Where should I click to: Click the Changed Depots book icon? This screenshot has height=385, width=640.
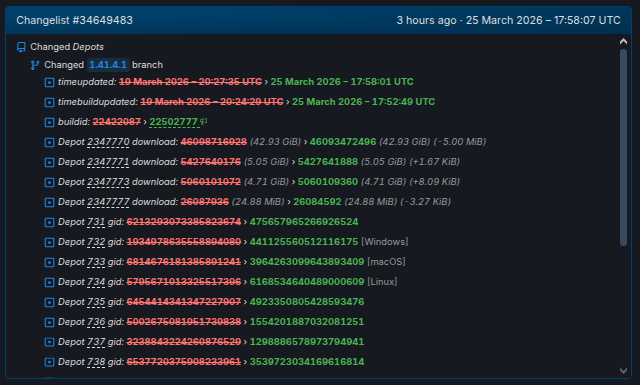tap(21, 47)
